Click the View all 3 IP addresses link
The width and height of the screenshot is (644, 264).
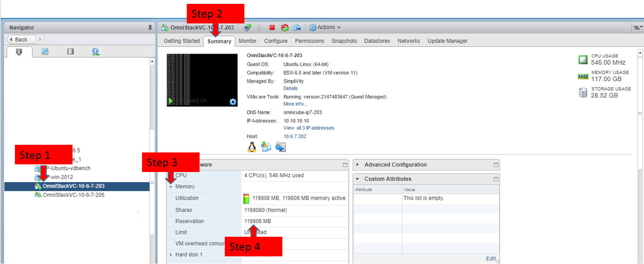click(309, 128)
